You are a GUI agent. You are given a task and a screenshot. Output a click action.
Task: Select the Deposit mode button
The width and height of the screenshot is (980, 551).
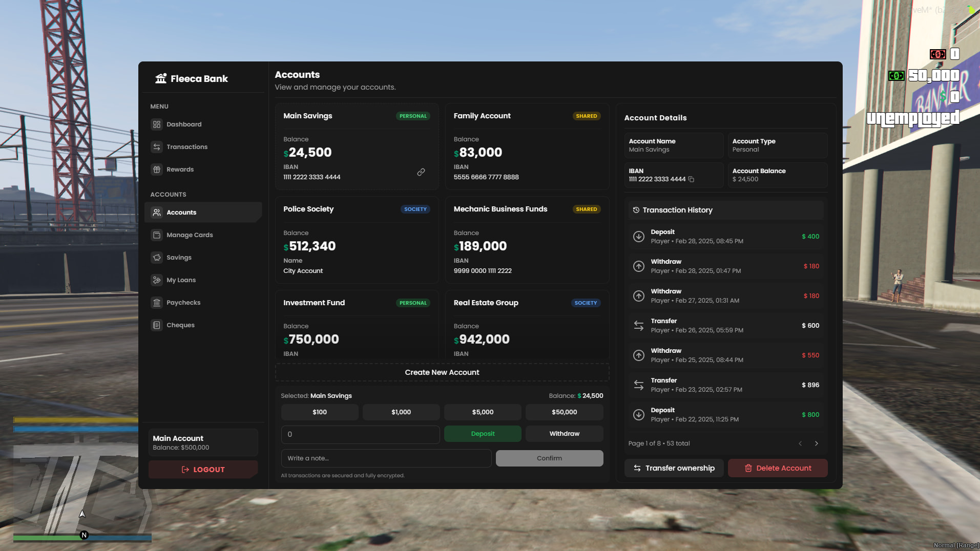[483, 434]
